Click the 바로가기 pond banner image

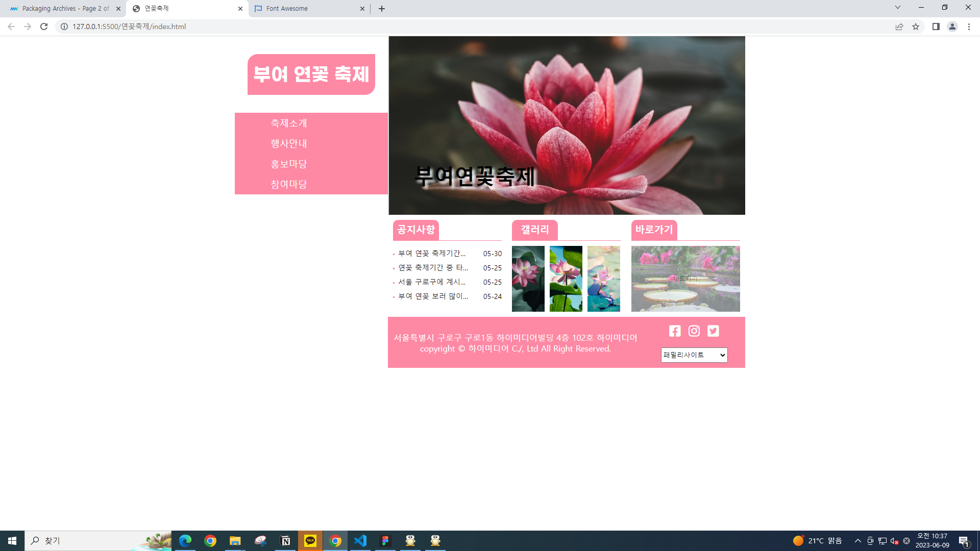685,279
